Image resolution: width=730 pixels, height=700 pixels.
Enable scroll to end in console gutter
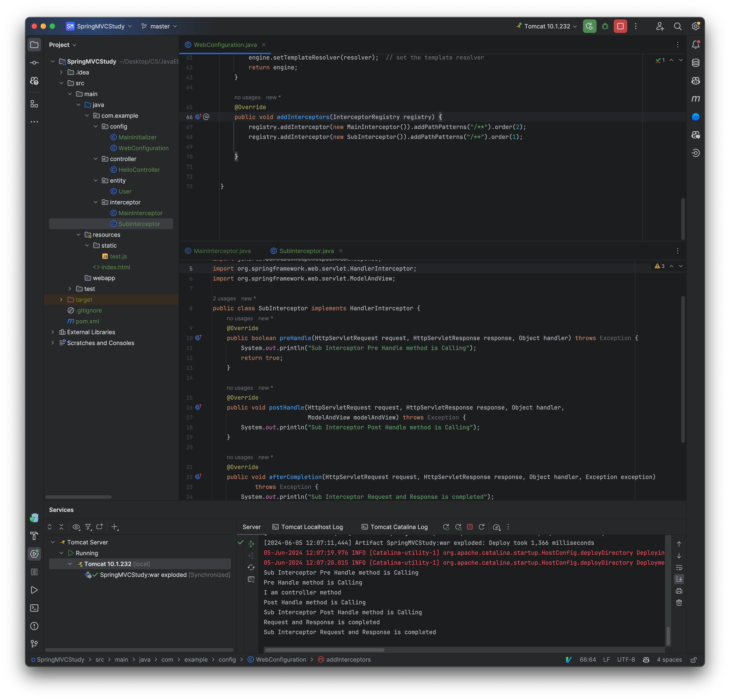coord(679,579)
